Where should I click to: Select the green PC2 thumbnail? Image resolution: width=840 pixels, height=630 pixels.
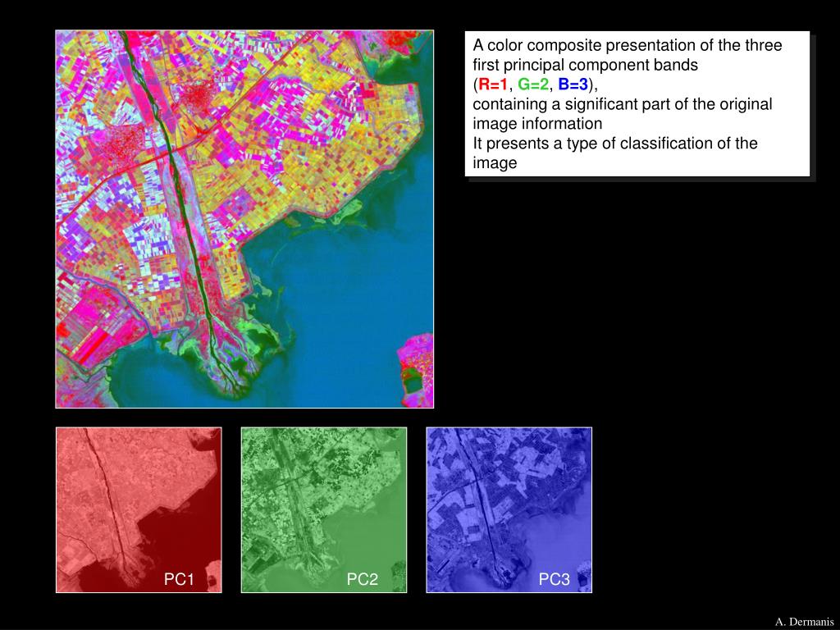[324, 510]
